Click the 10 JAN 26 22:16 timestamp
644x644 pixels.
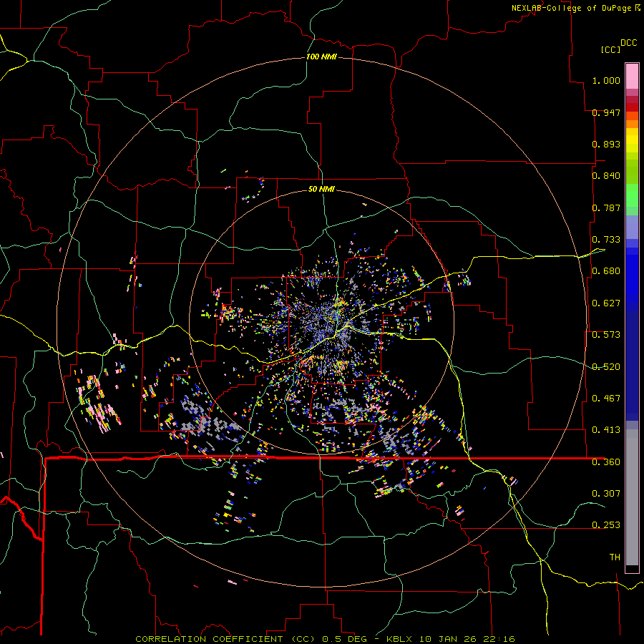tap(467, 639)
